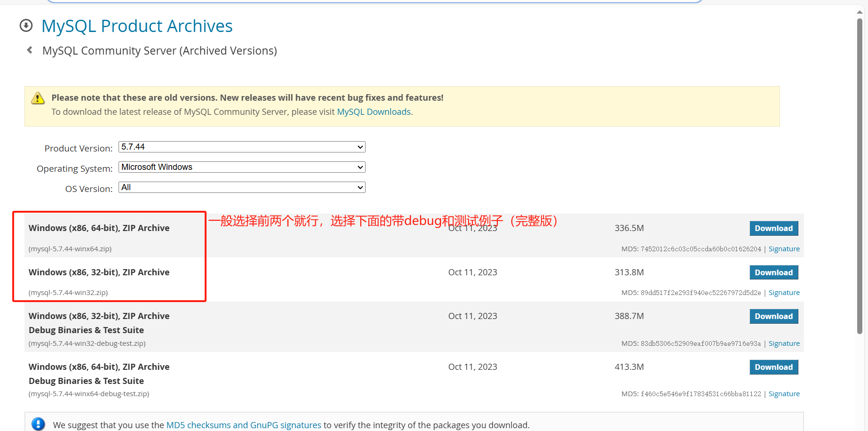Viewport: 868px width, 431px height.
Task: Click the vertical page scrollbar thumb
Action: point(860,176)
